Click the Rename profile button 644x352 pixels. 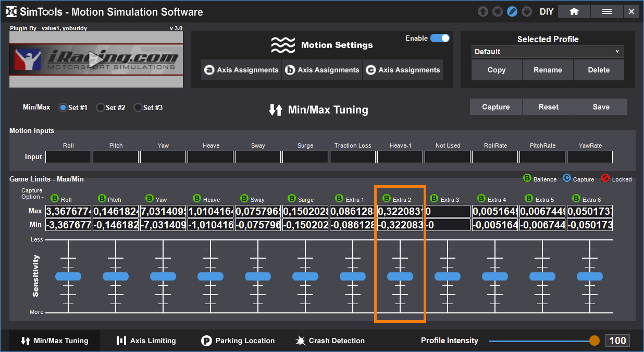click(548, 70)
